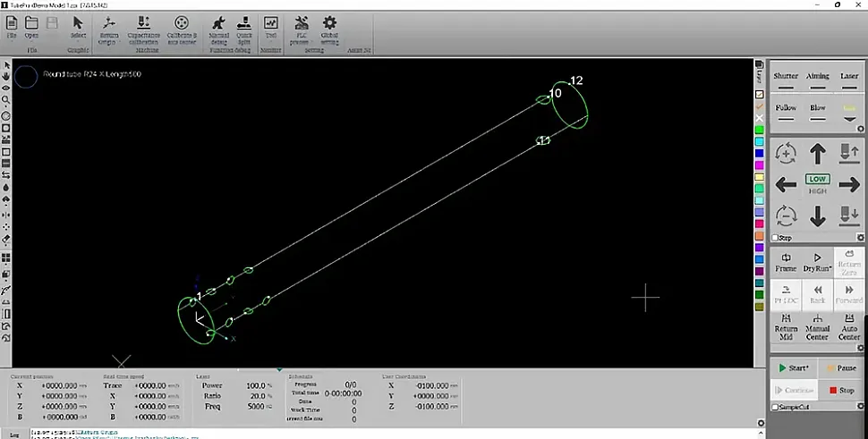
Task: Open Calibrate B axis center tool
Action: [x=182, y=30]
